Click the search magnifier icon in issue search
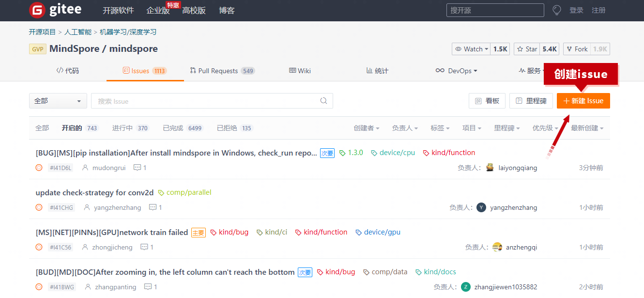 coord(323,101)
